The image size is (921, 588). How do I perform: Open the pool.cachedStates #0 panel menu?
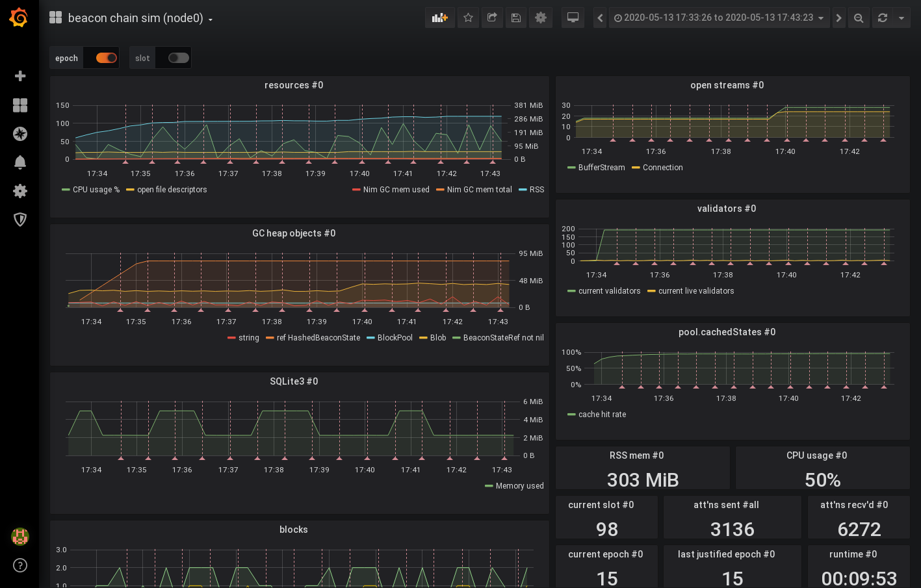point(727,332)
